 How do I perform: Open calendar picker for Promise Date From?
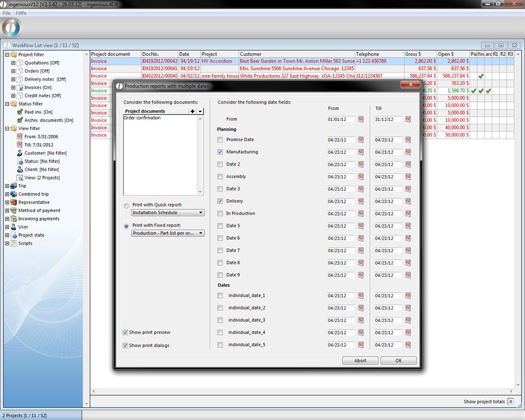pos(361,140)
